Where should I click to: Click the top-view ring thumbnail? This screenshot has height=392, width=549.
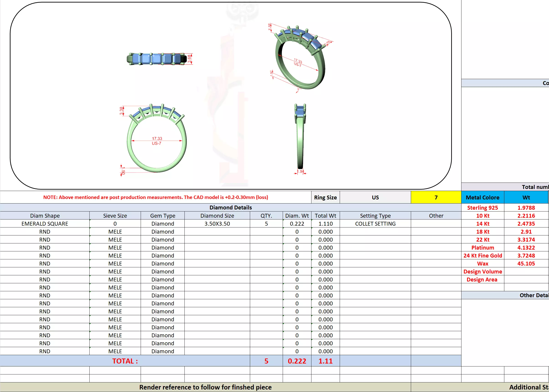(157, 59)
